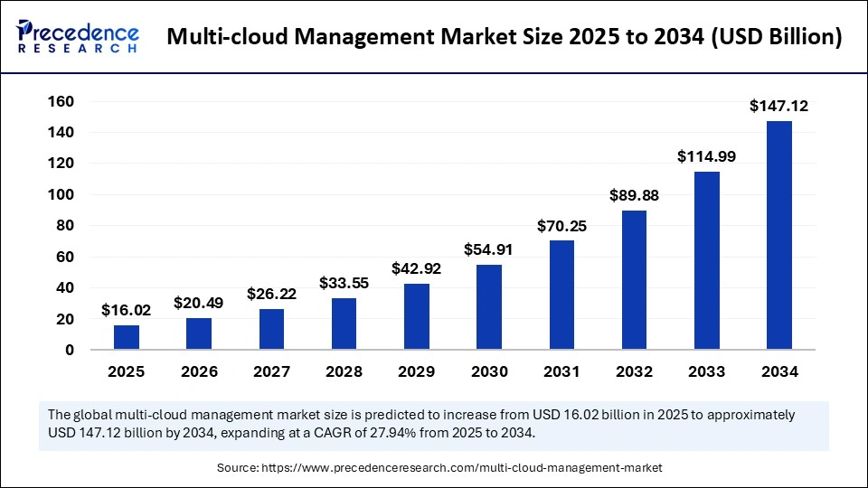Click the 2030 x-axis year label
Screen dimensions: 868x488
pyautogui.click(x=489, y=371)
